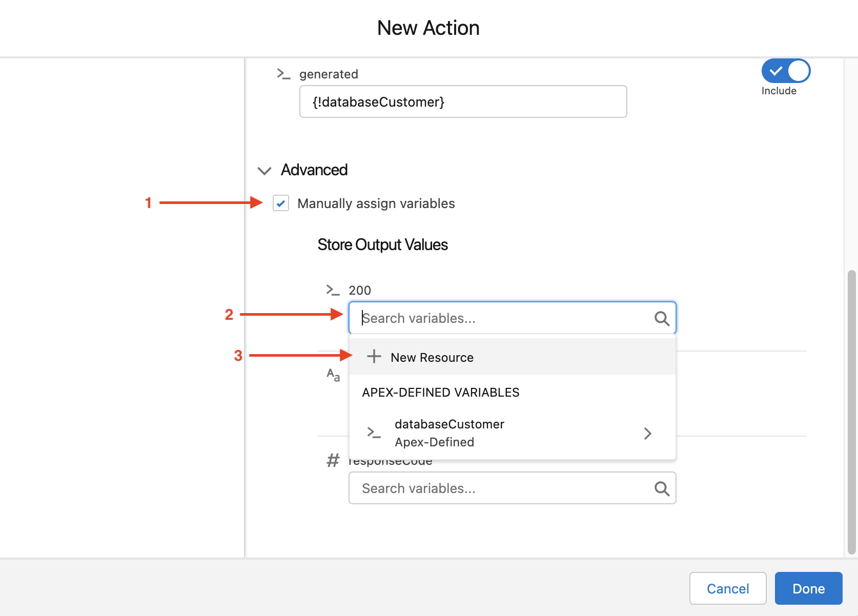Collapse the Advanced section
Screen dimensions: 858x616
(264, 170)
